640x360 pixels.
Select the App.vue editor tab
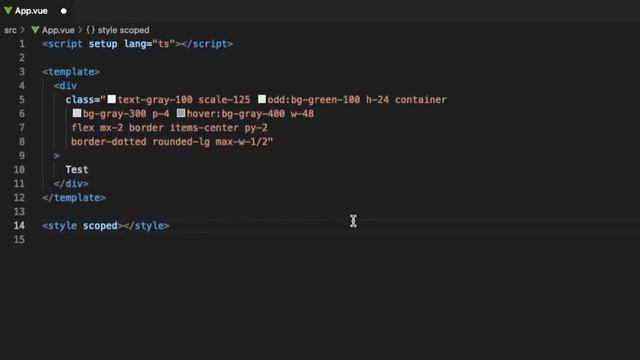click(x=36, y=11)
